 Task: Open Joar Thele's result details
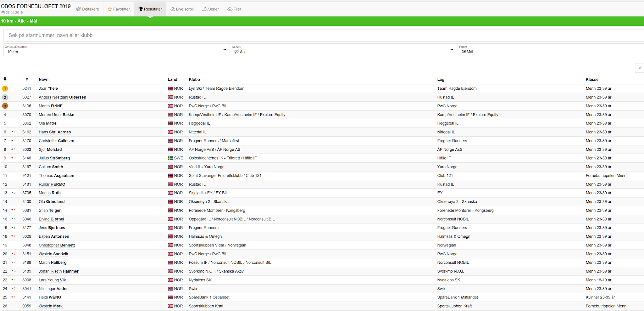(x=48, y=88)
